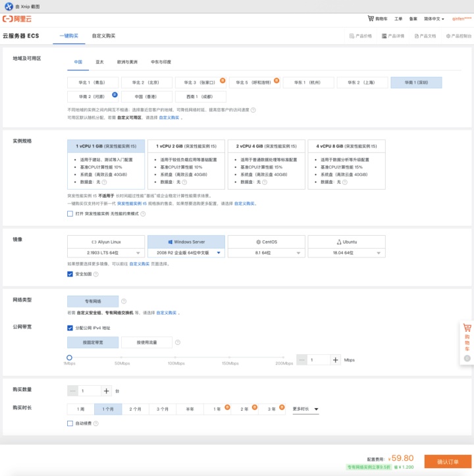
Task: Select the 中东与印度 region tab
Action: [161, 62]
